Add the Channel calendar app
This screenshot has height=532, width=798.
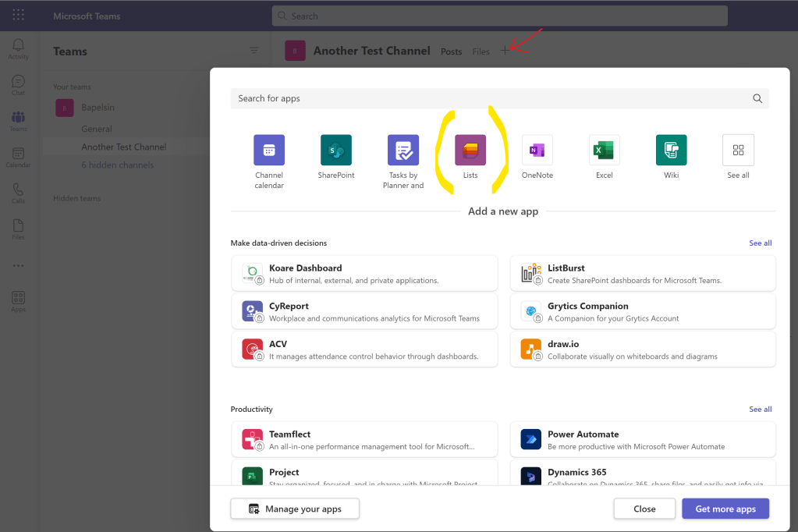269,150
